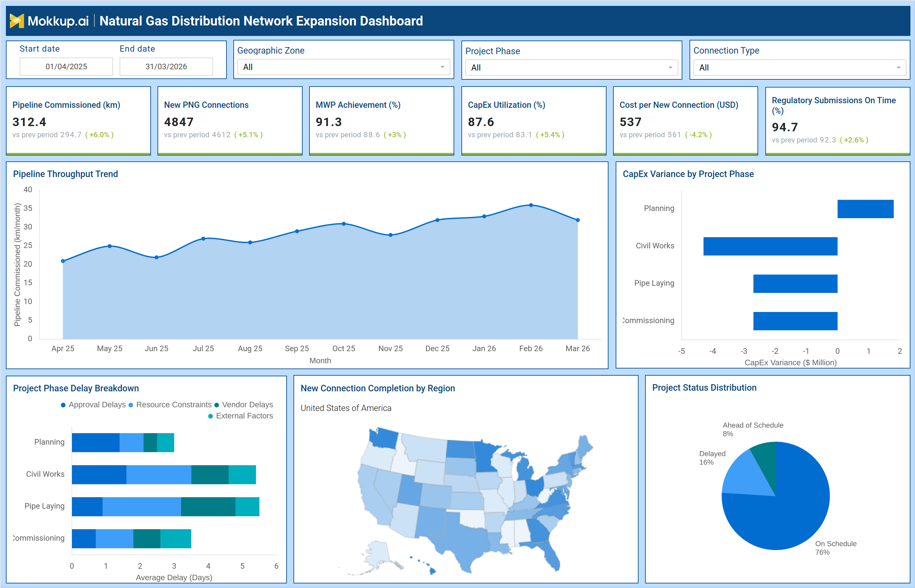Open the Project Phase dropdown
Image resolution: width=915 pixels, height=588 pixels.
click(x=571, y=68)
